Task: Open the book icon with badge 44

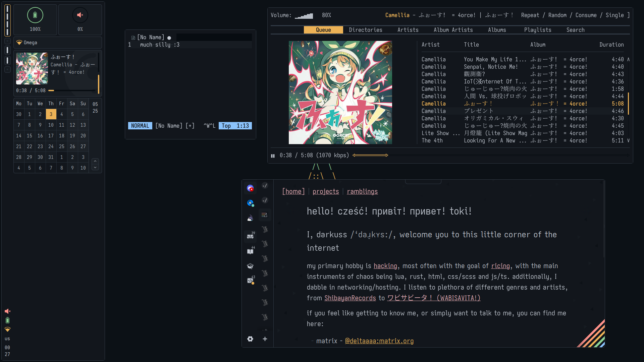Action: click(250, 251)
